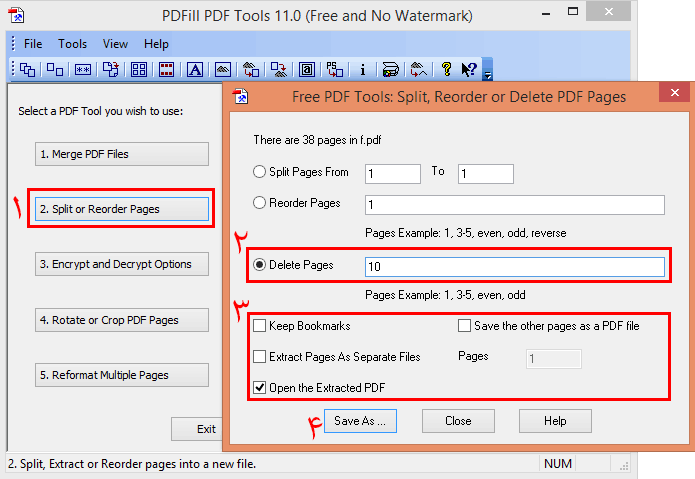The image size is (695, 479).
Task: Open the toolbar options overflow arrow
Action: pos(488,70)
